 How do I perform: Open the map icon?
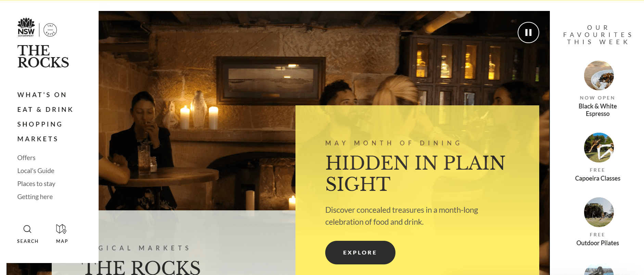tap(61, 229)
